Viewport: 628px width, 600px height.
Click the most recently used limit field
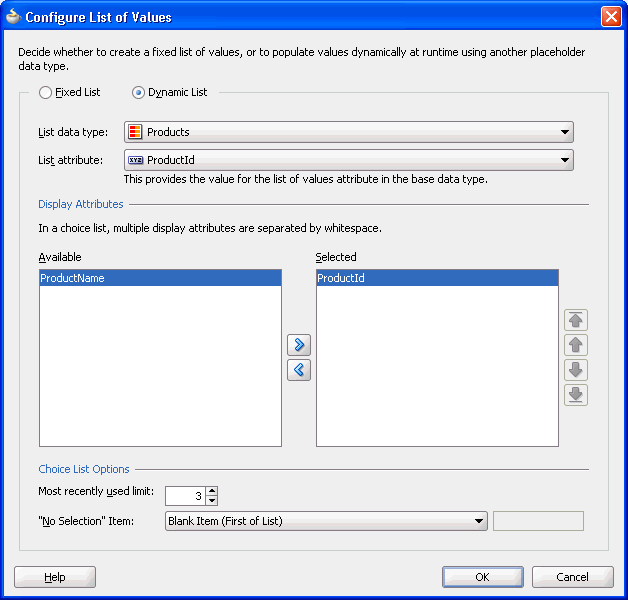(x=185, y=496)
